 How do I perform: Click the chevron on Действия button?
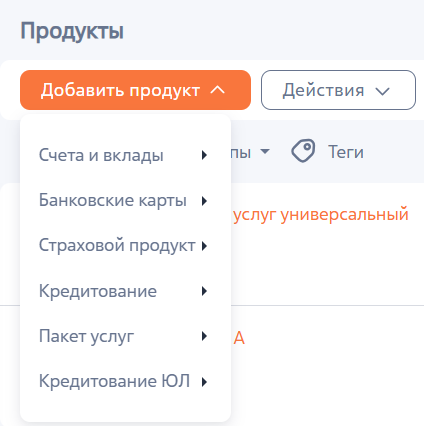[x=382, y=91]
